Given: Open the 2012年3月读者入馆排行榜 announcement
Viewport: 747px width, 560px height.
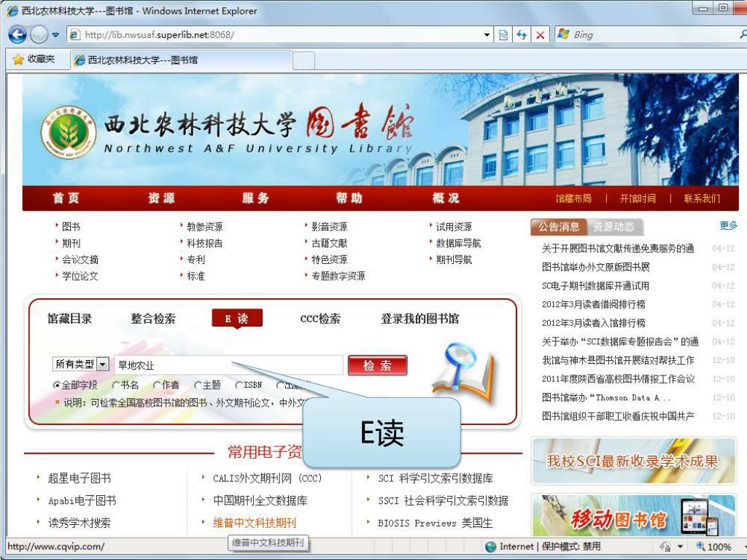Looking at the screenshot, I should [x=593, y=323].
